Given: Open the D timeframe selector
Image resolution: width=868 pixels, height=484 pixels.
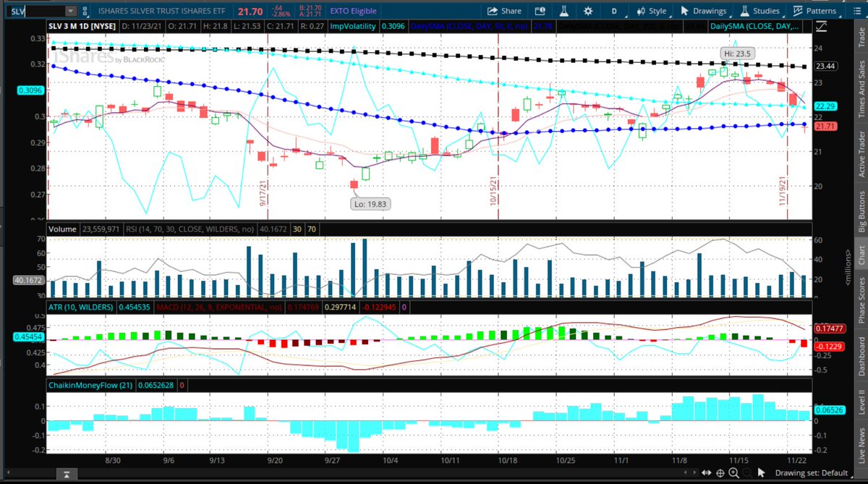Looking at the screenshot, I should click(614, 11).
